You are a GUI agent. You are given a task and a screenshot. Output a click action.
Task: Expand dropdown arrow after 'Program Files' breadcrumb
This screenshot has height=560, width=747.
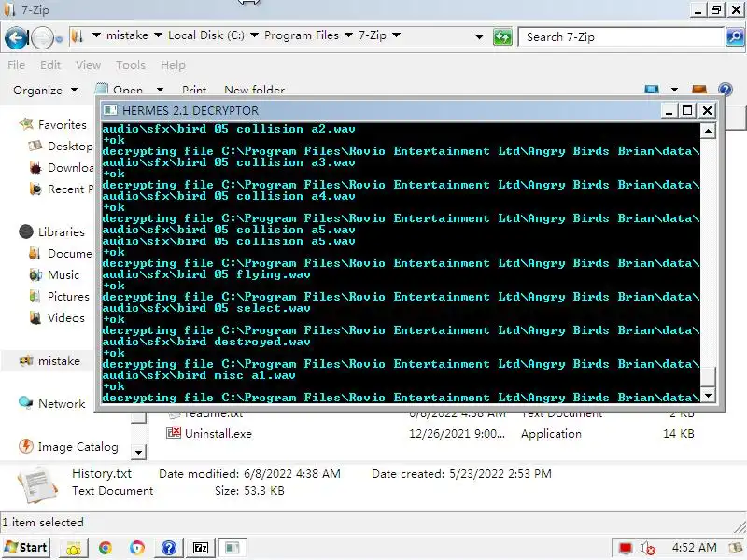point(348,35)
